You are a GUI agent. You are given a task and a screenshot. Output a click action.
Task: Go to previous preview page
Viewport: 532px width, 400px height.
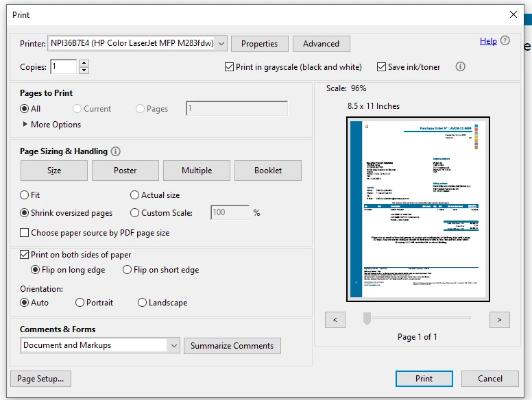pos(335,320)
